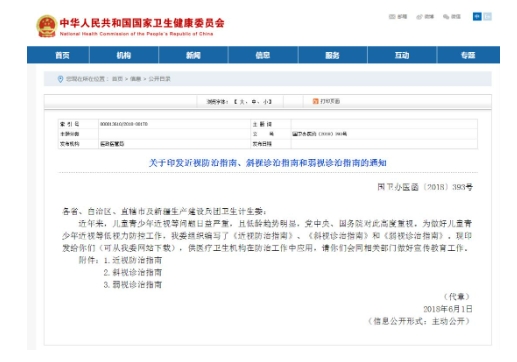Click the 索引号 table label
The height and width of the screenshot is (362, 517).
point(69,124)
